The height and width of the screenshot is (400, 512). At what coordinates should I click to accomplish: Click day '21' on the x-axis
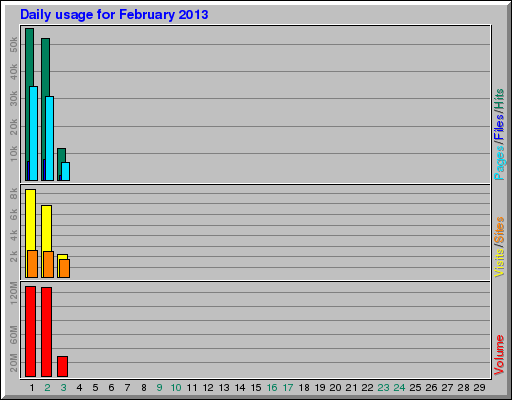point(351,388)
